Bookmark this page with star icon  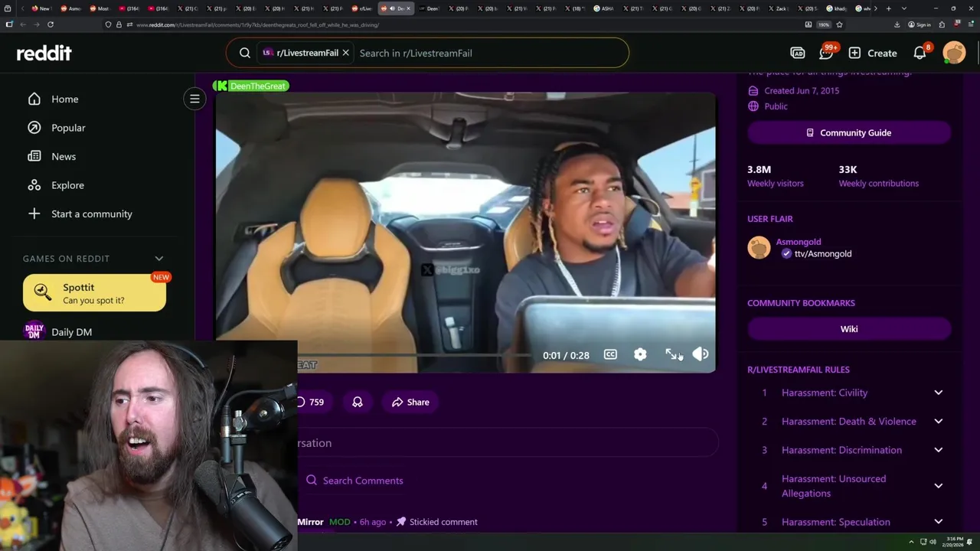click(839, 24)
